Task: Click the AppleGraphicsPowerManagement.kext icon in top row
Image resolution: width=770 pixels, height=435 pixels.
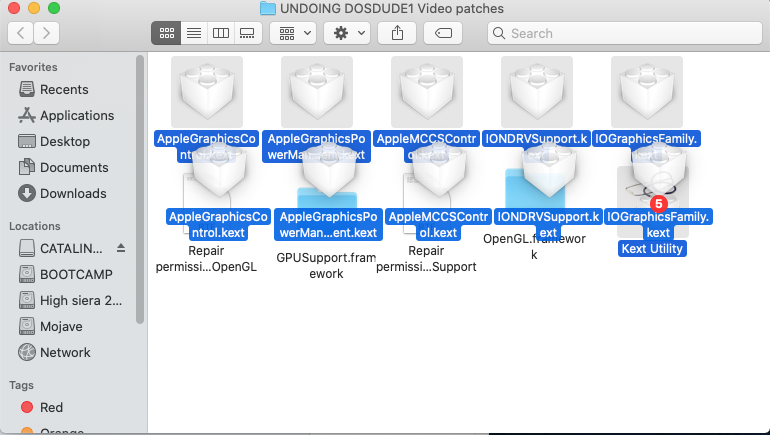Action: tap(317, 92)
